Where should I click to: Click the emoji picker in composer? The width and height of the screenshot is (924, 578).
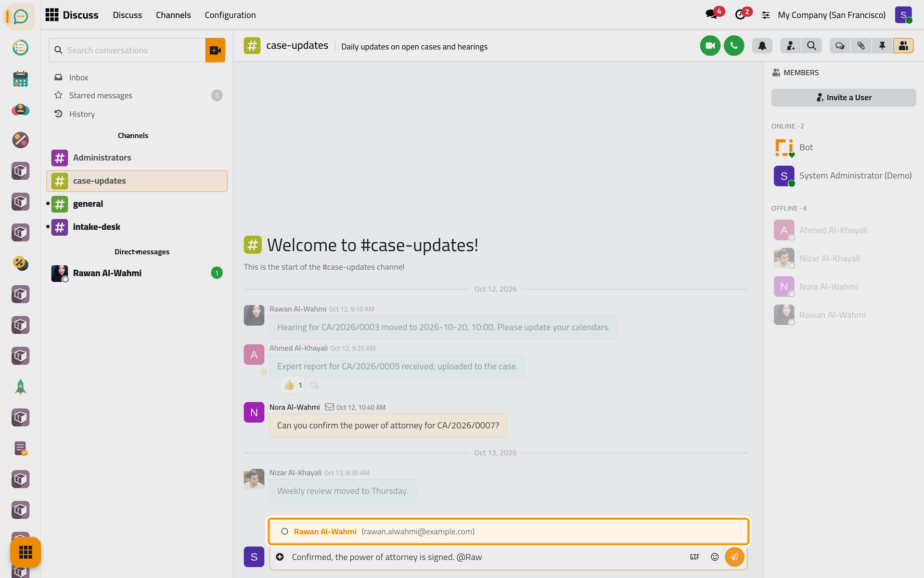pos(715,557)
